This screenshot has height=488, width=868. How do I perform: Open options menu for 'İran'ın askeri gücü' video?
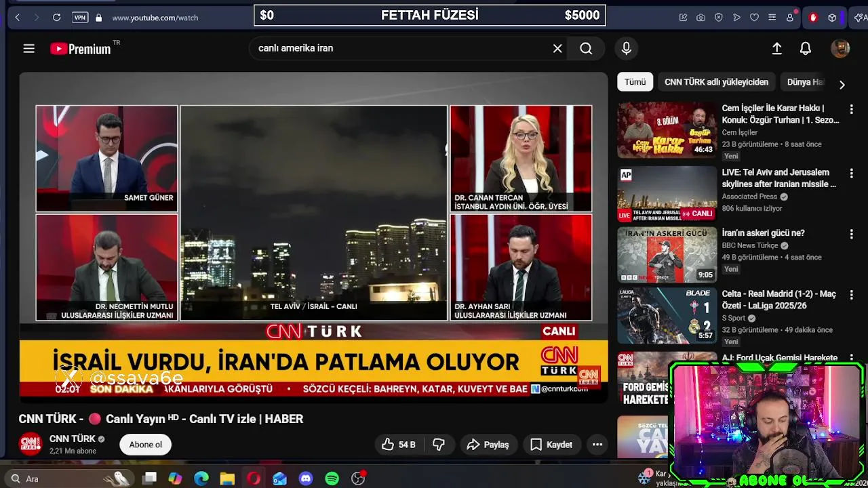[x=851, y=233]
